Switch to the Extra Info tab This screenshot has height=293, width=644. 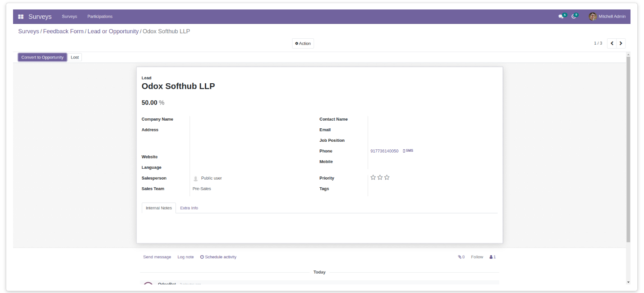[189, 208]
